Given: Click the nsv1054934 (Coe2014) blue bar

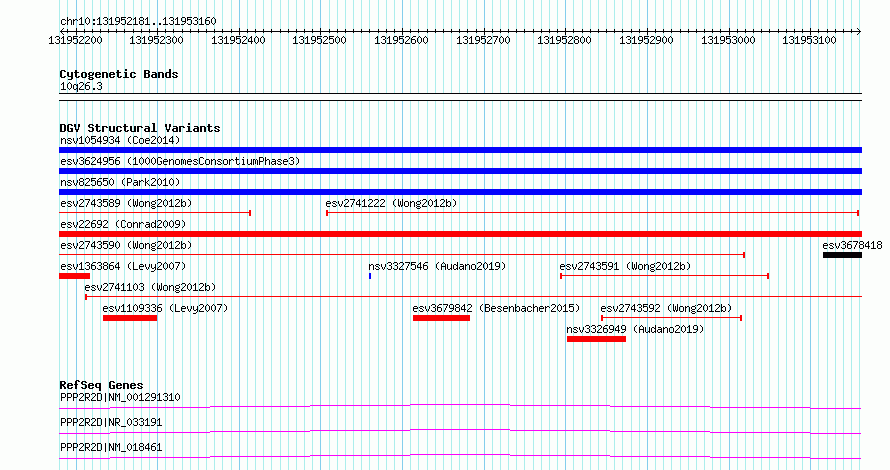Looking at the screenshot, I should (460, 150).
